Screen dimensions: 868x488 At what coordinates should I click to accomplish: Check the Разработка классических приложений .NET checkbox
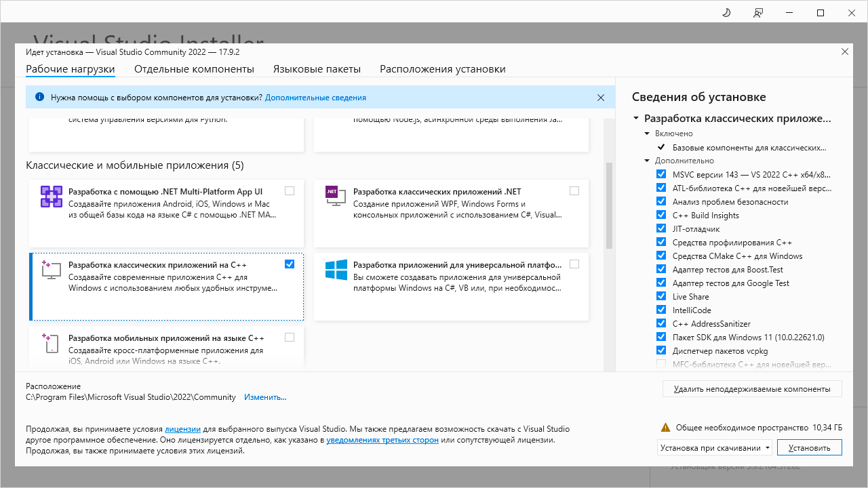click(574, 191)
